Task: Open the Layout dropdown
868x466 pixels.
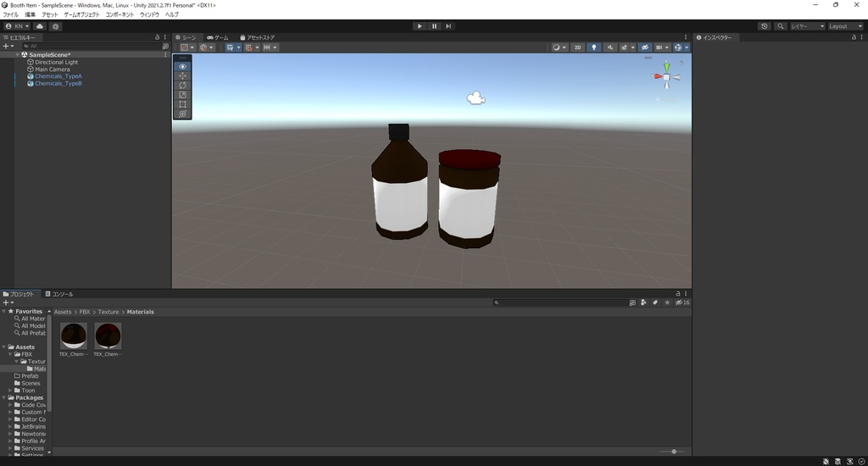Action: click(845, 26)
